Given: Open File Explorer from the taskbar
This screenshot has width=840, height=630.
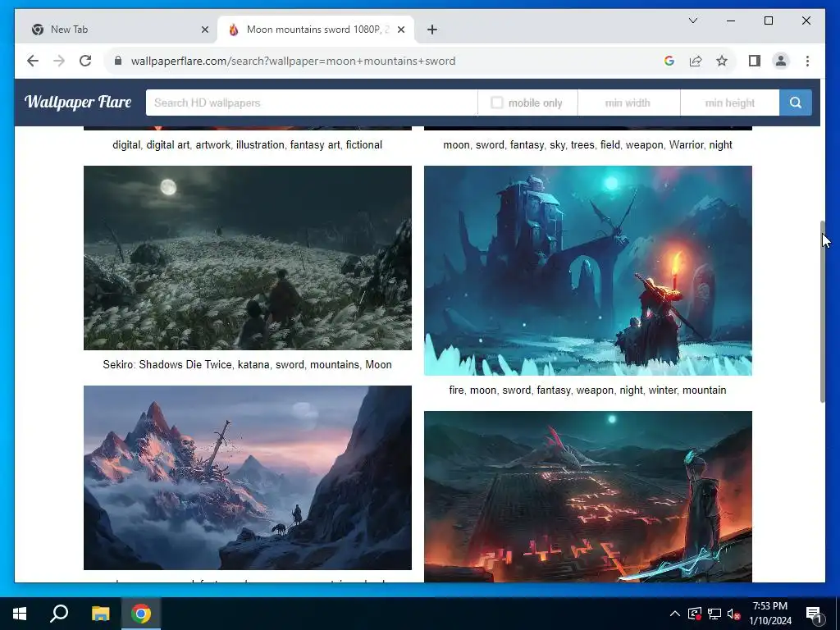Looking at the screenshot, I should tap(100, 614).
